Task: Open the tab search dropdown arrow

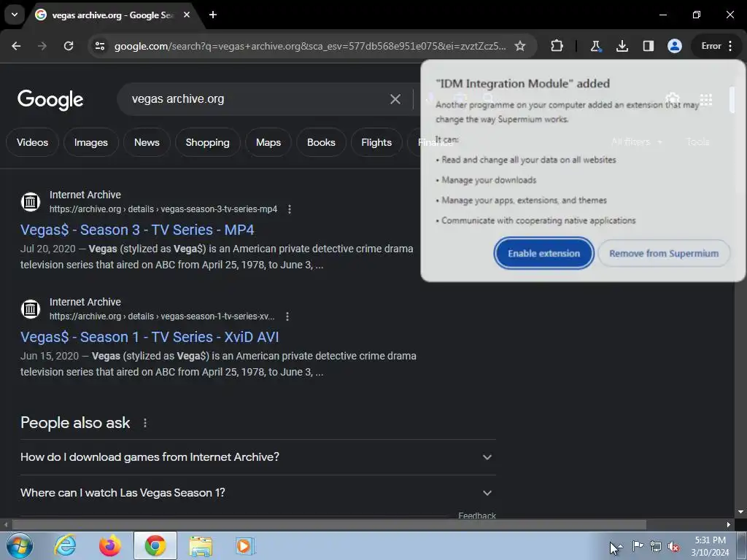Action: pyautogui.click(x=15, y=15)
